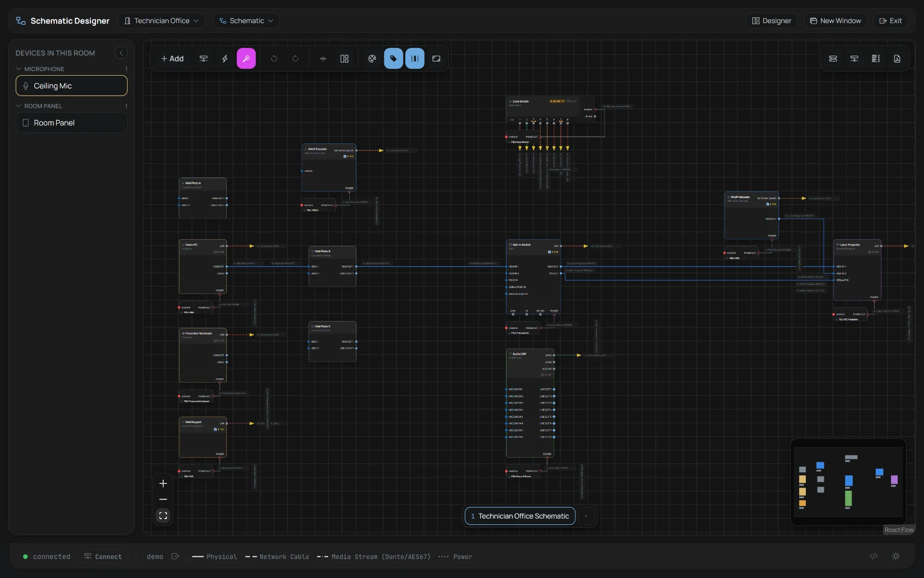
Task: Select the Matrix Switch node
Action: (533, 277)
